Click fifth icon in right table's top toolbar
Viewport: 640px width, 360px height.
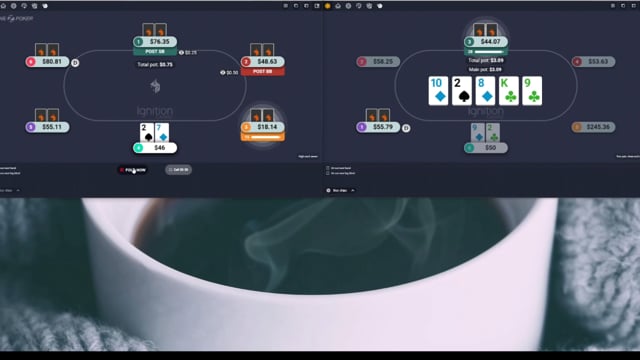[369, 6]
